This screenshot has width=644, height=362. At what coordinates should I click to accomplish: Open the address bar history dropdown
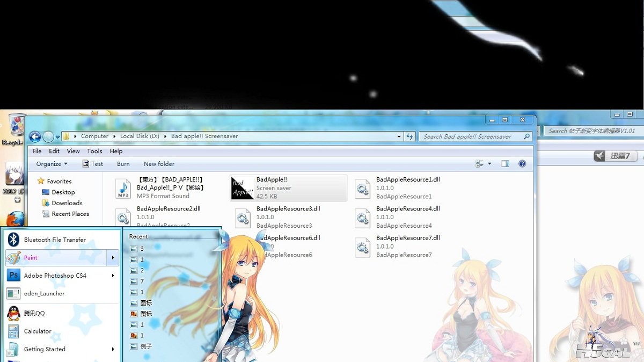tap(399, 136)
